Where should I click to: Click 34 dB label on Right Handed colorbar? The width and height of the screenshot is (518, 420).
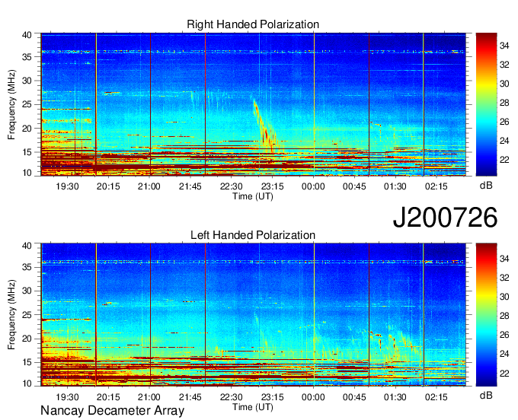point(504,46)
